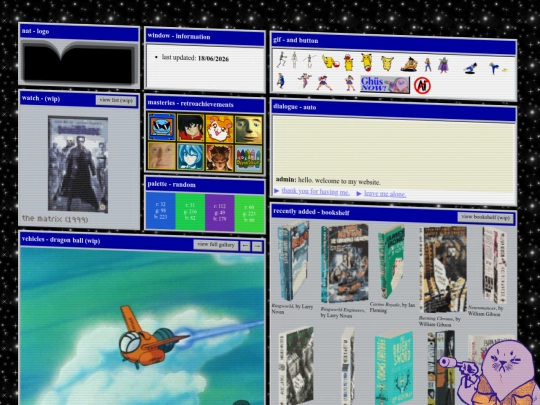The image size is (540, 405).
Task: Click the Burning Chrome book cover
Action: [443, 269]
